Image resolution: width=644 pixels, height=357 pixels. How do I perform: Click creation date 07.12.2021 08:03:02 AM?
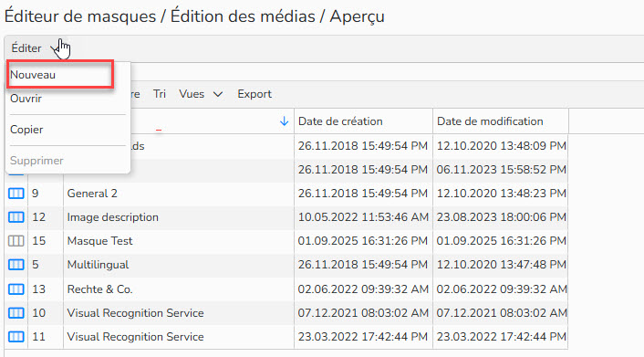(363, 313)
